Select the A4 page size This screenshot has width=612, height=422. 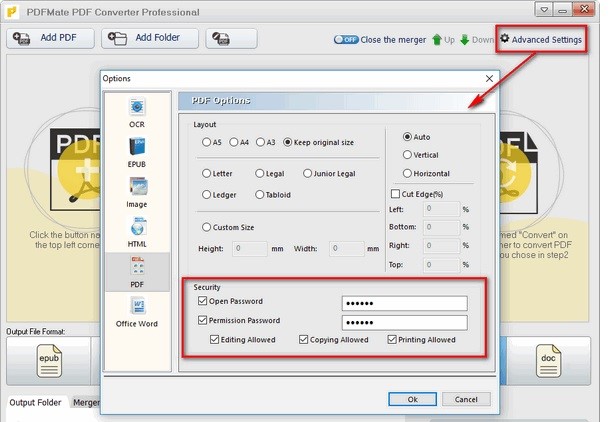point(234,142)
